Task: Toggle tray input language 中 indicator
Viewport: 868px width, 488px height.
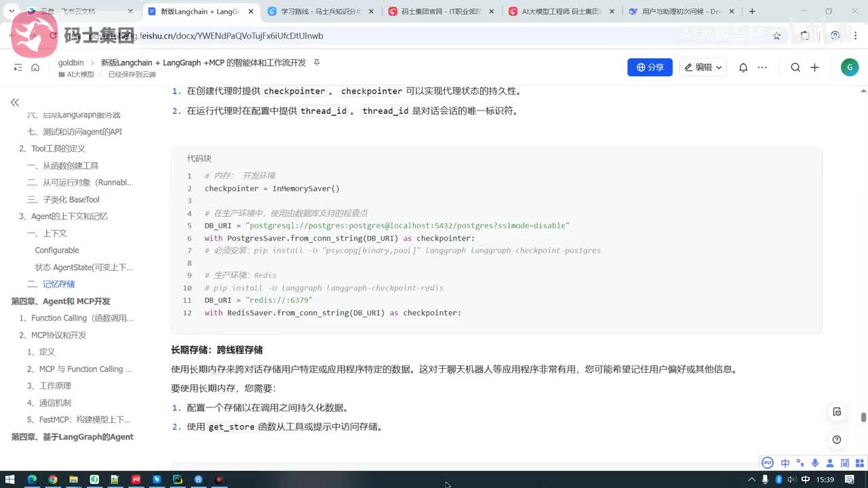Action: point(806,480)
